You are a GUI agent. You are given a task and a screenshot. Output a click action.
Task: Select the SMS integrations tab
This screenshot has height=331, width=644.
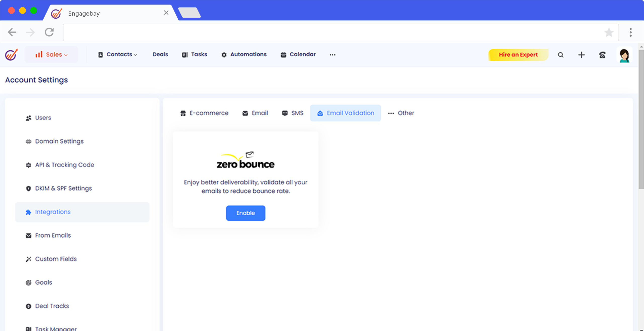(293, 113)
